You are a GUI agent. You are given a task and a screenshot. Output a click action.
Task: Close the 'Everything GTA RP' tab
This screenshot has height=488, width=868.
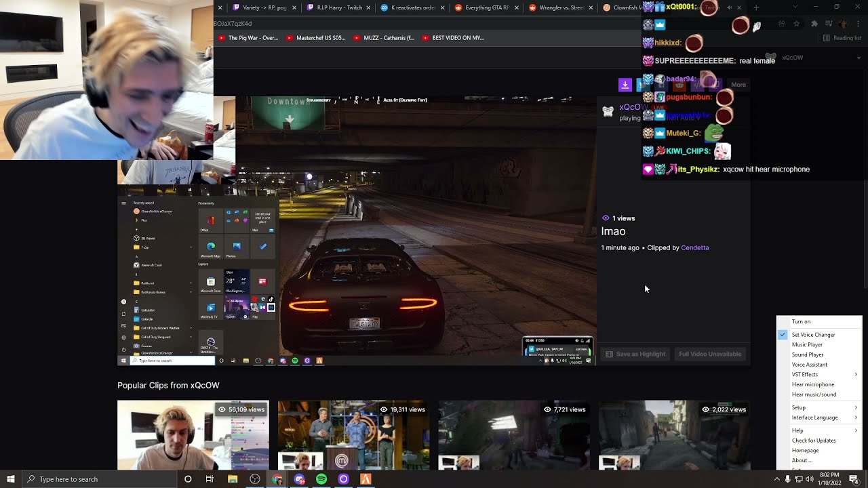click(516, 7)
